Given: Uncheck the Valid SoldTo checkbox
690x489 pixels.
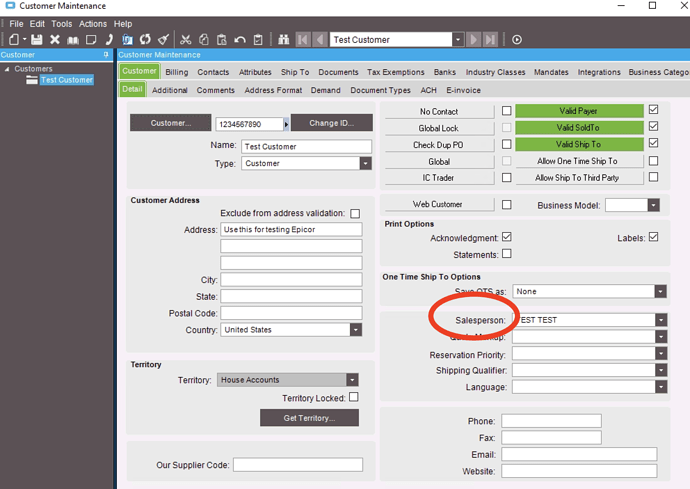Looking at the screenshot, I should (653, 126).
